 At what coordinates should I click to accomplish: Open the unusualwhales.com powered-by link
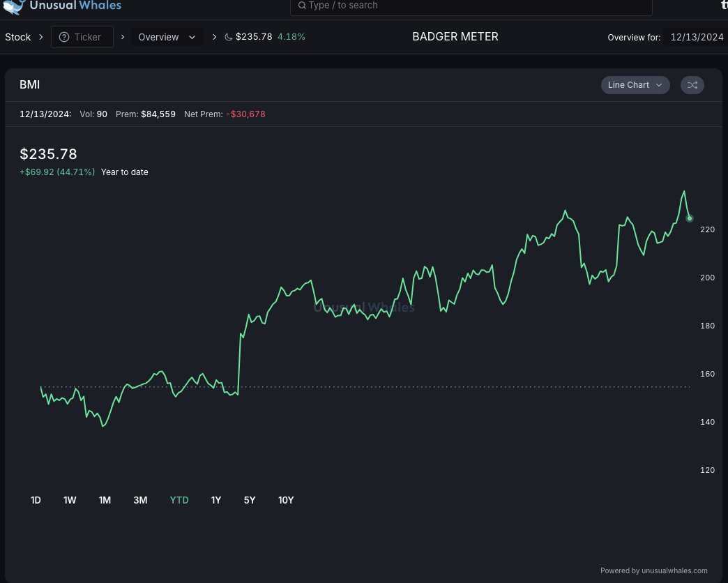tap(653, 570)
